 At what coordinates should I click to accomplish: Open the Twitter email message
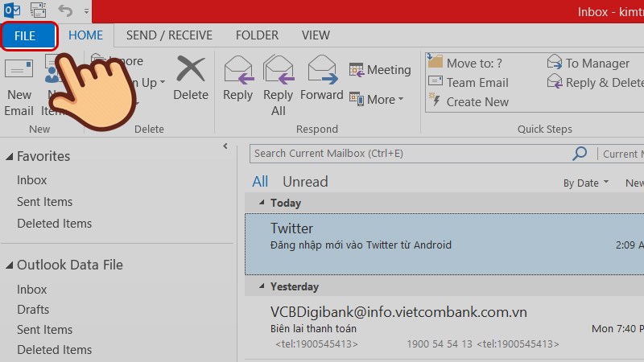444,244
